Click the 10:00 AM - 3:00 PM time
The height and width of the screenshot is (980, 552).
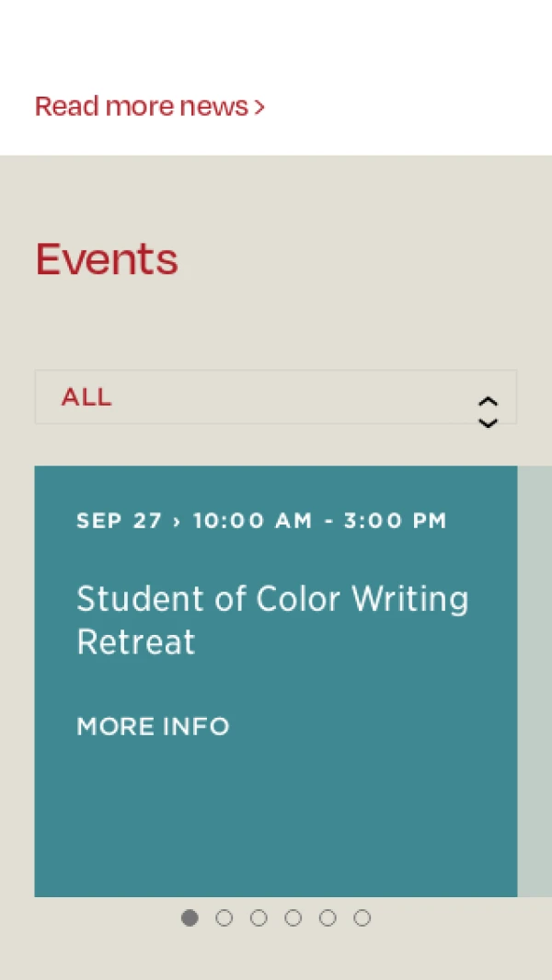coord(319,521)
